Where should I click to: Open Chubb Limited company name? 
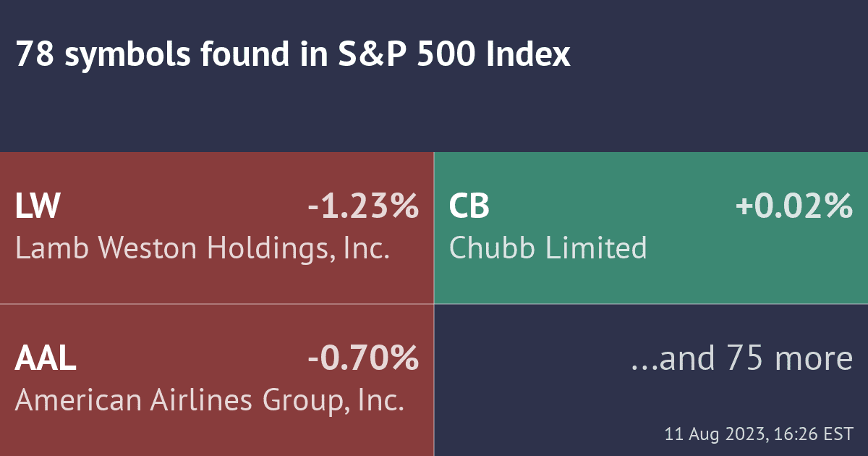coord(548,249)
